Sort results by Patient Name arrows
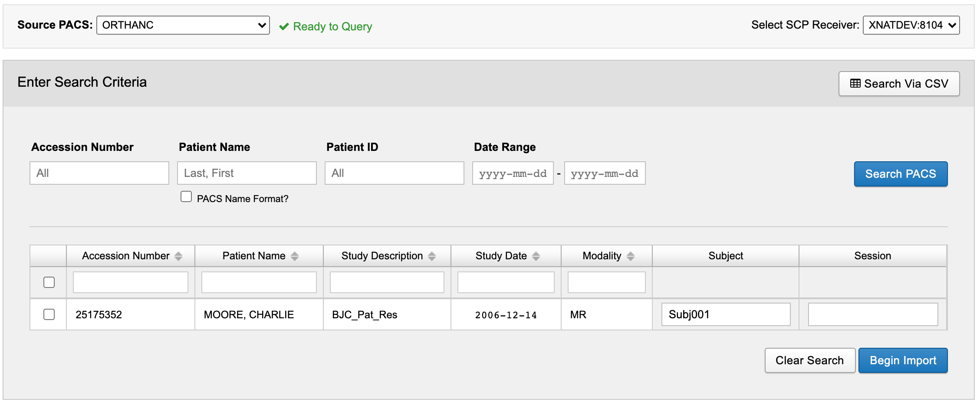 click(x=295, y=256)
